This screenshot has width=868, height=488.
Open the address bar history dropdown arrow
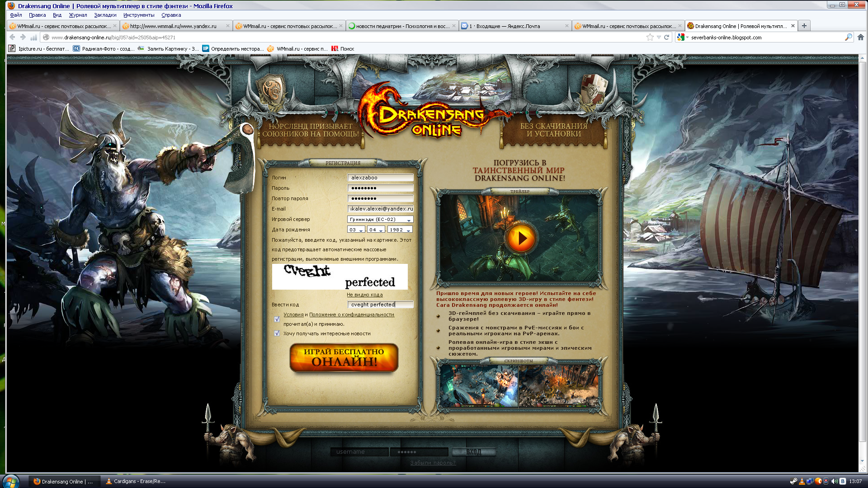pyautogui.click(x=659, y=38)
